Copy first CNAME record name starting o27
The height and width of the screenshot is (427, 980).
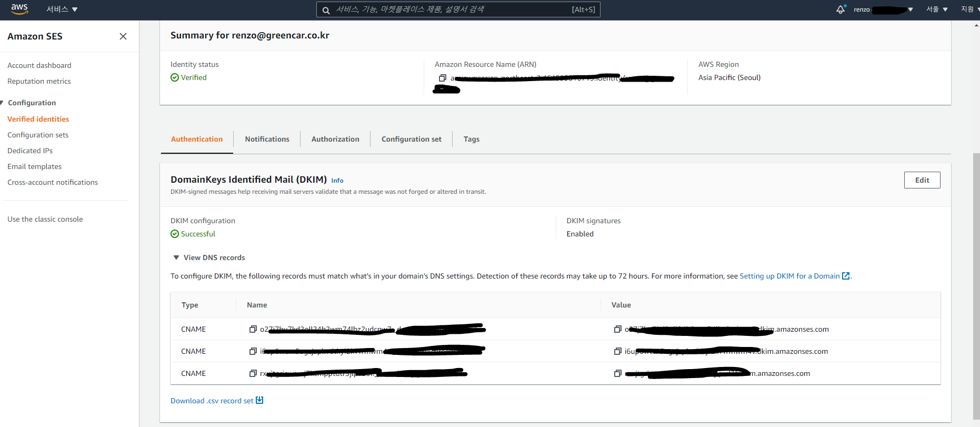pos(253,329)
